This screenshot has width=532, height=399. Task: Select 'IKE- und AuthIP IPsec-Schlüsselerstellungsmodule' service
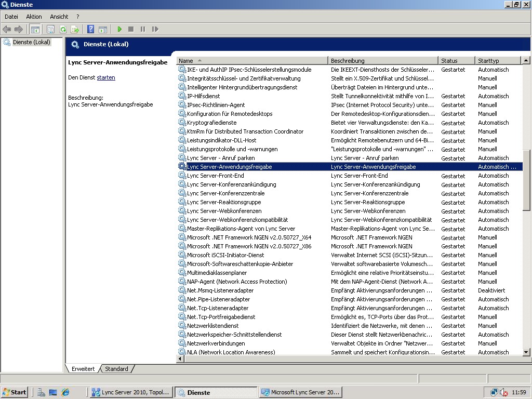tap(249, 70)
